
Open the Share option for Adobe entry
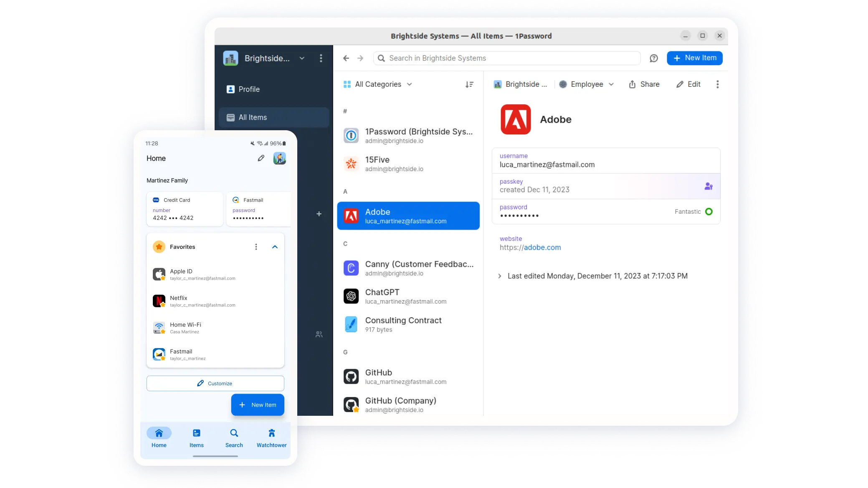644,84
